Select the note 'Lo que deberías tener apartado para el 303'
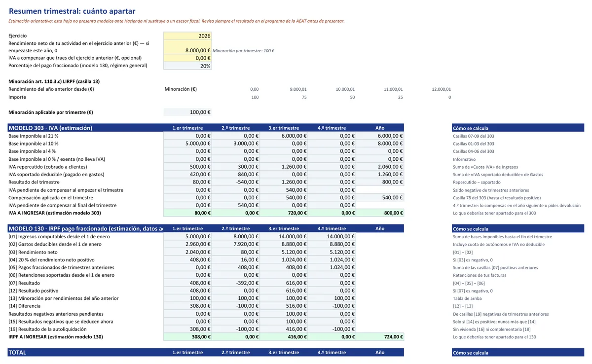This screenshot has height=364, width=592. tap(494, 213)
